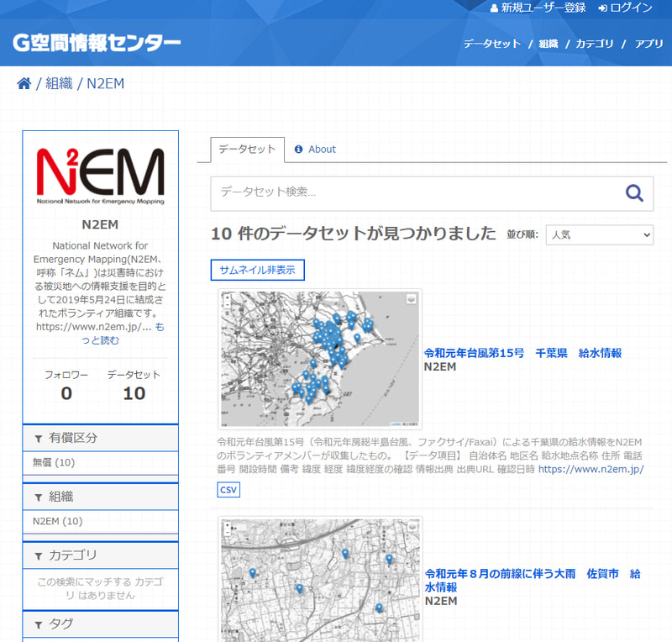Click zoom-in control on Chiba map thumbnail
672x642 pixels.
click(227, 297)
